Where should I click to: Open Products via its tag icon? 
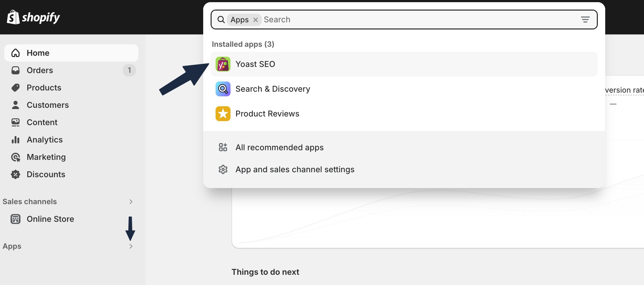[16, 88]
